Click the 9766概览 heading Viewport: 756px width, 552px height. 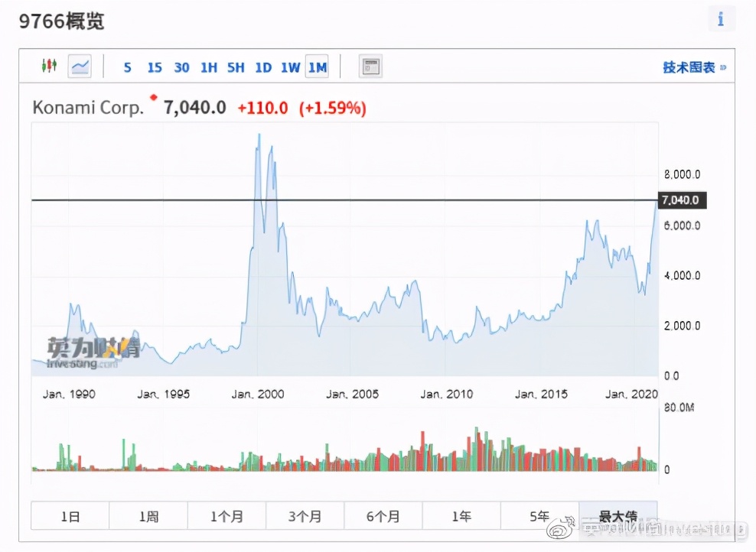coord(61,21)
